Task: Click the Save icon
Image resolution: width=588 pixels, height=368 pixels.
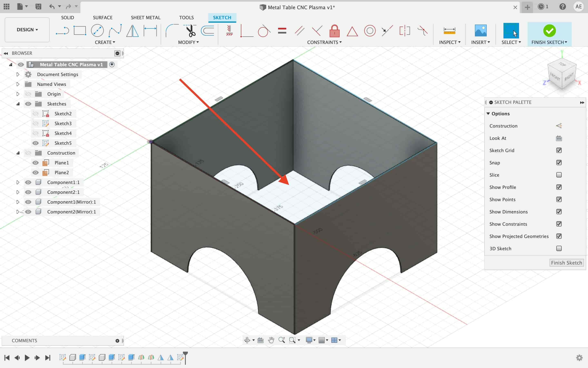Action: 38,7
